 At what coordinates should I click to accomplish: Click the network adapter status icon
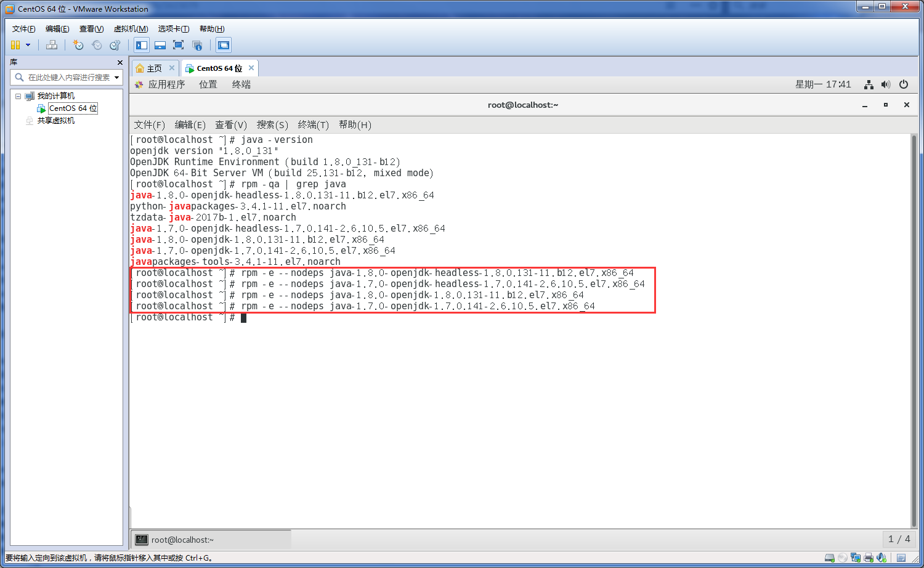tap(856, 558)
